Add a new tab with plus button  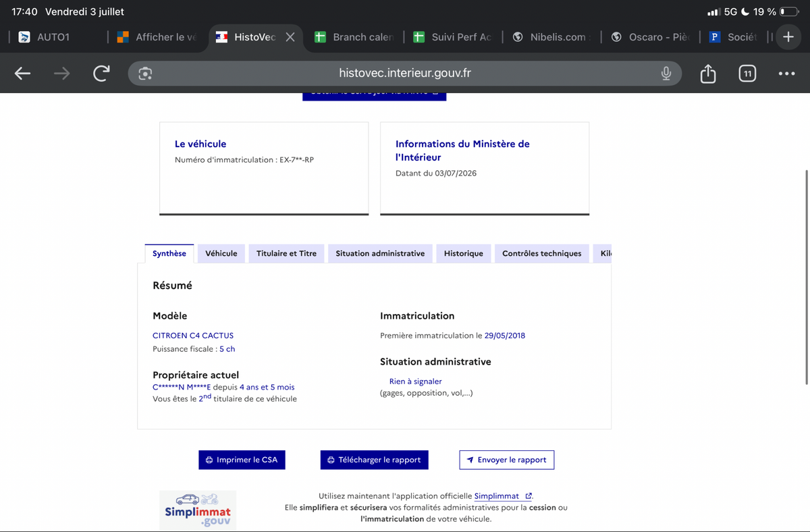pyautogui.click(x=788, y=37)
